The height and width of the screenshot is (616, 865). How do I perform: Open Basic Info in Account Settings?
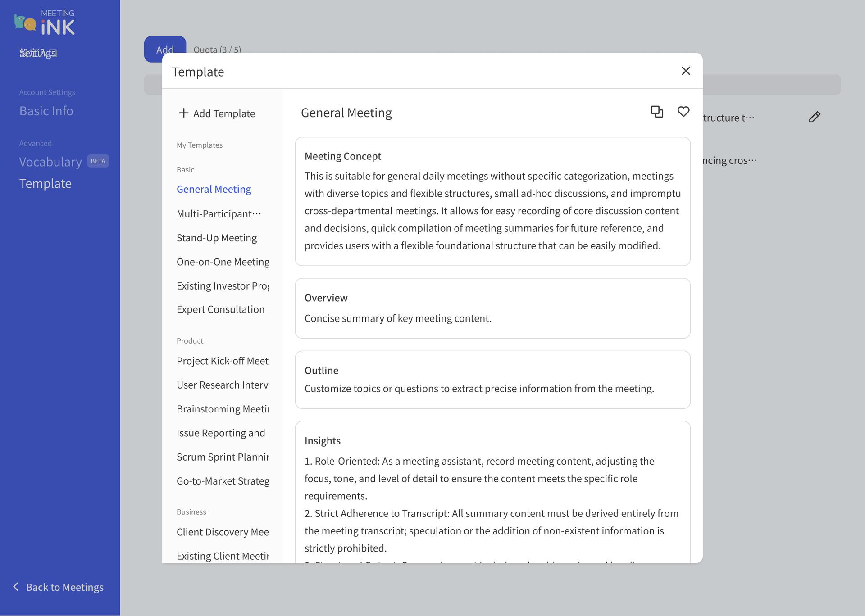click(46, 111)
